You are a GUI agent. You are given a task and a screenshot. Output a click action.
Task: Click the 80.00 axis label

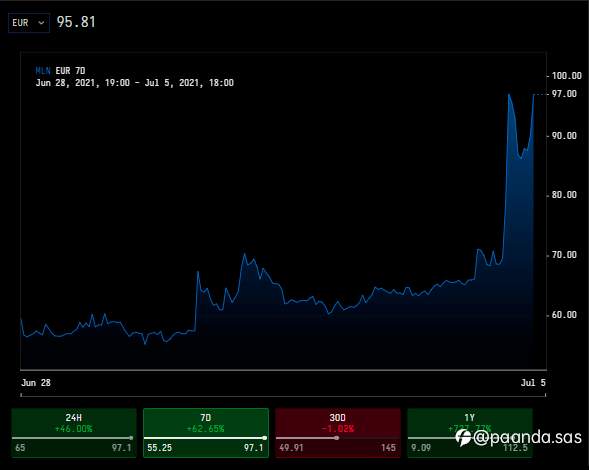(564, 195)
